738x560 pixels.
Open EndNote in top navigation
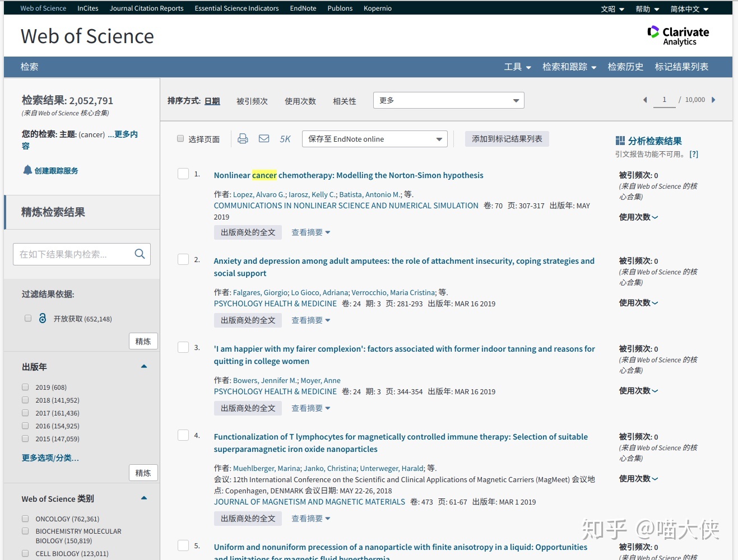pyautogui.click(x=303, y=8)
